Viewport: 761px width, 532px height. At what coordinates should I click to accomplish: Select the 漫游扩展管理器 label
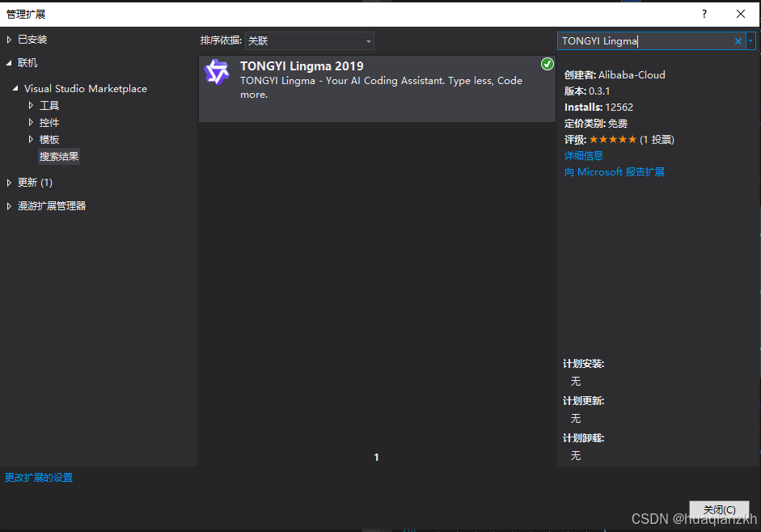tap(52, 206)
